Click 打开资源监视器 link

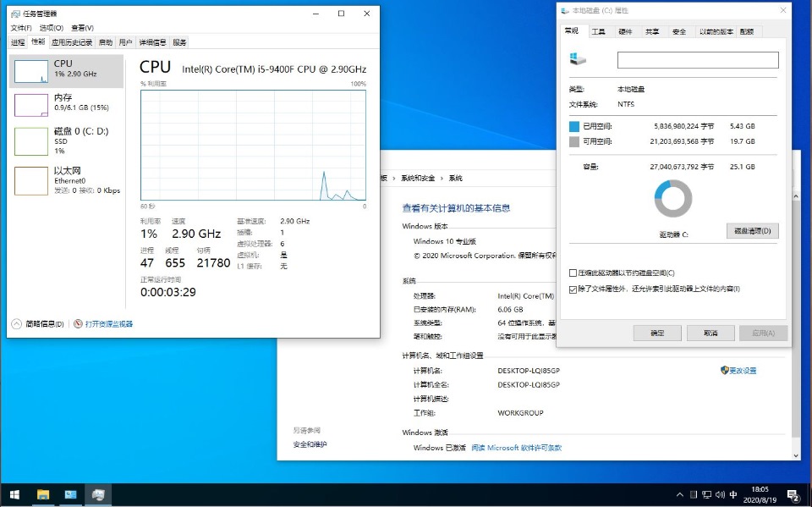click(109, 324)
